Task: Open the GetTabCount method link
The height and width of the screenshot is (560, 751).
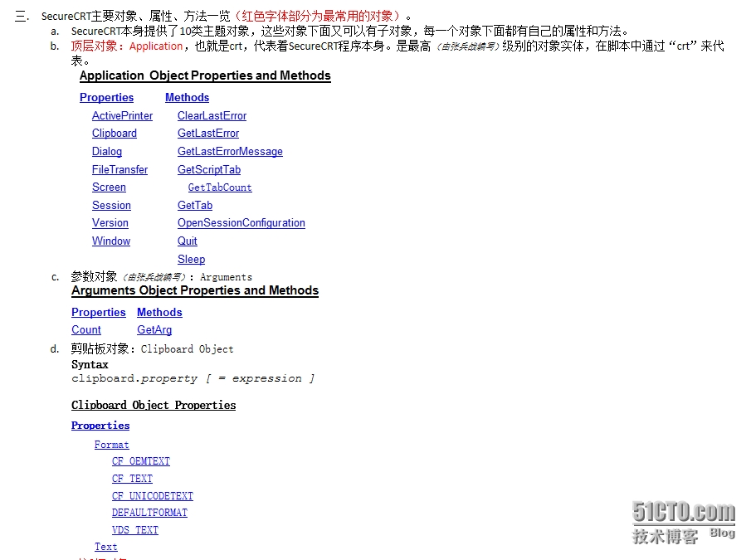Action: click(220, 187)
